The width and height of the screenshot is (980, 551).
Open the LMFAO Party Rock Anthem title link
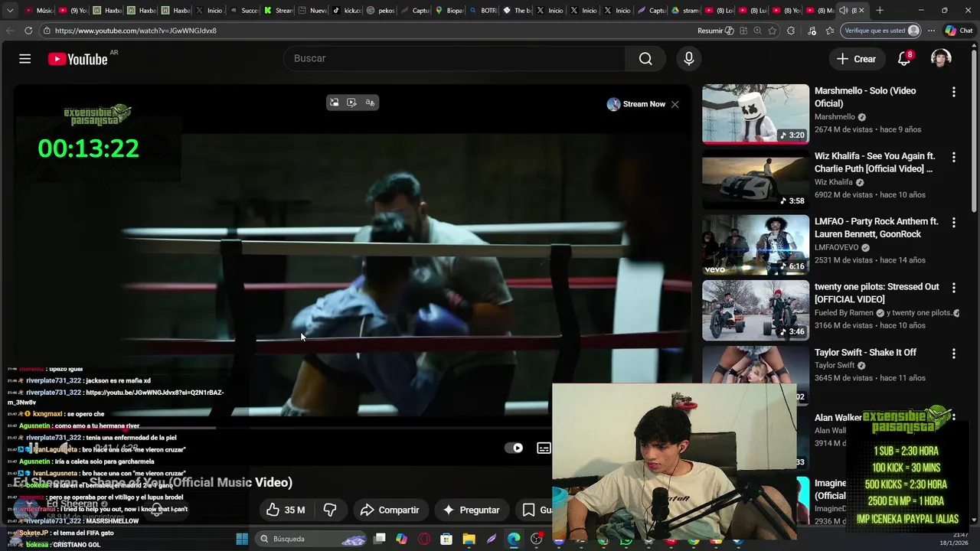[x=876, y=228]
